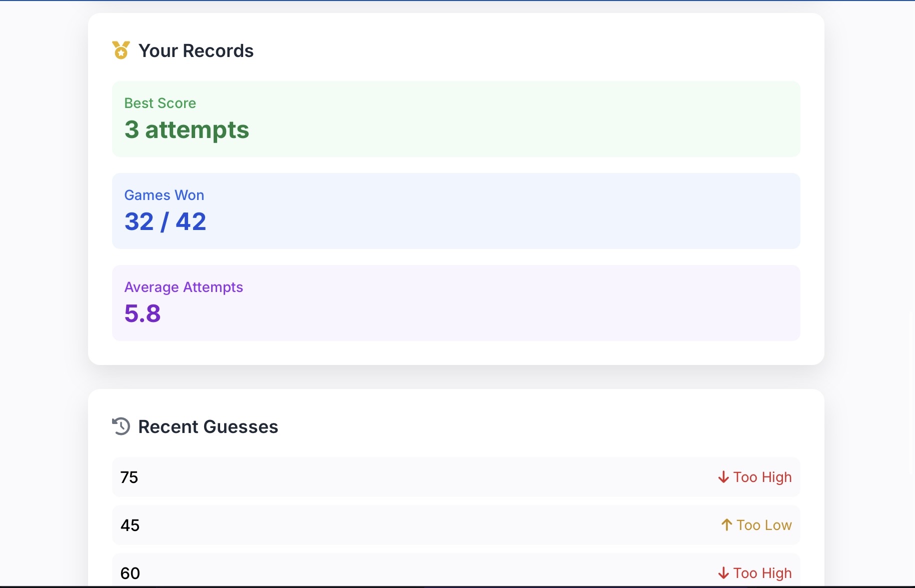Click the guess number 75

[x=129, y=477]
